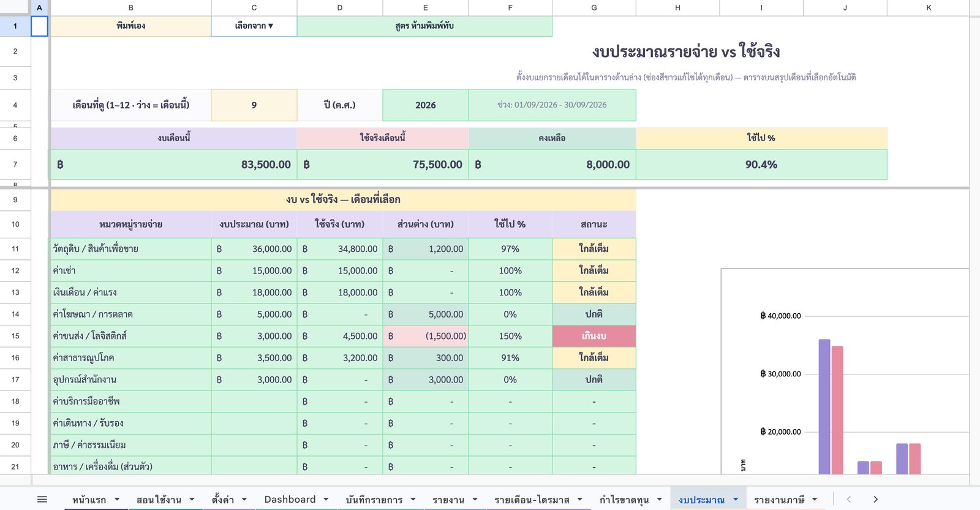Click the วัตถุดิบ / สินค้าเพื่อขาย category cell

130,249
